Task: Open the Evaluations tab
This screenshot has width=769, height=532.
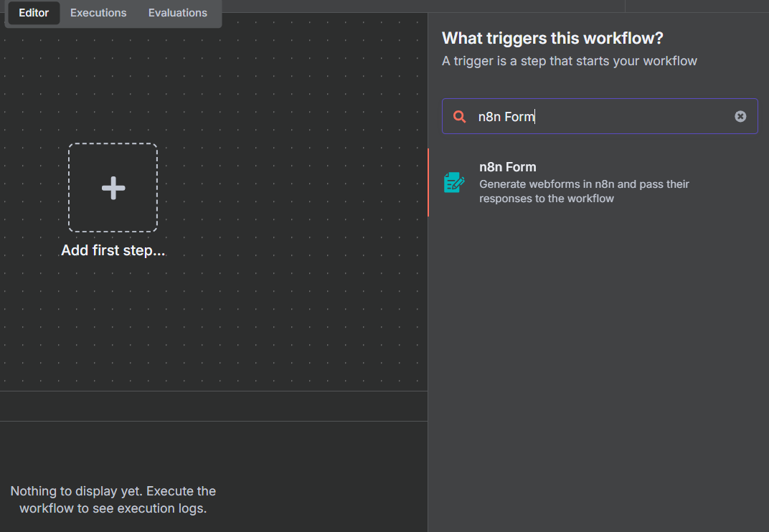Action: point(178,13)
